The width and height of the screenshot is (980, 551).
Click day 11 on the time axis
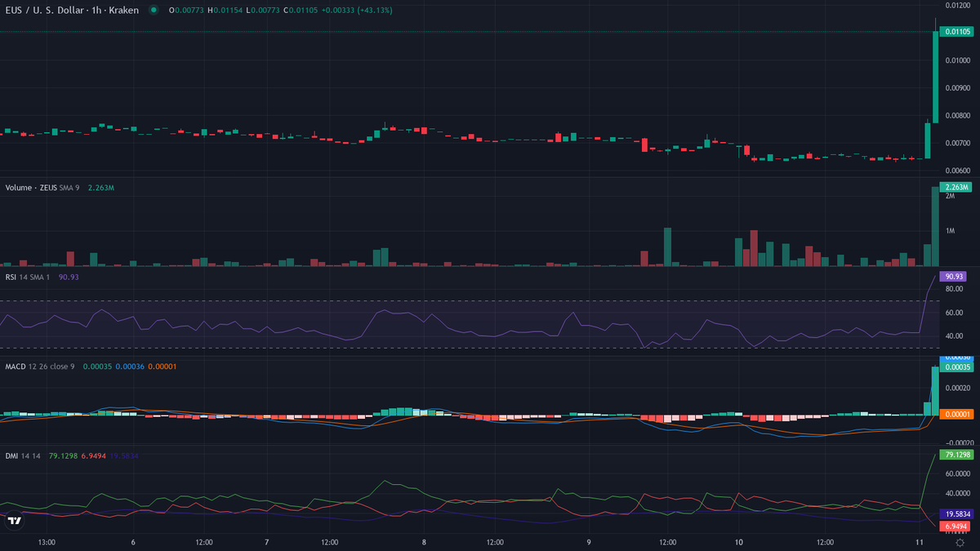tap(920, 541)
